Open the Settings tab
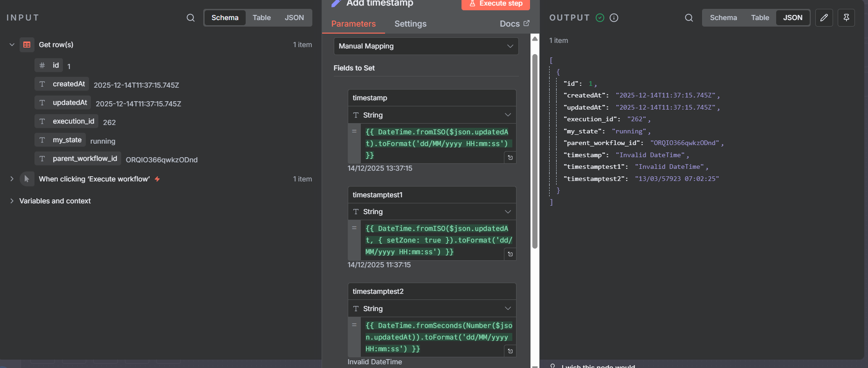 (410, 24)
